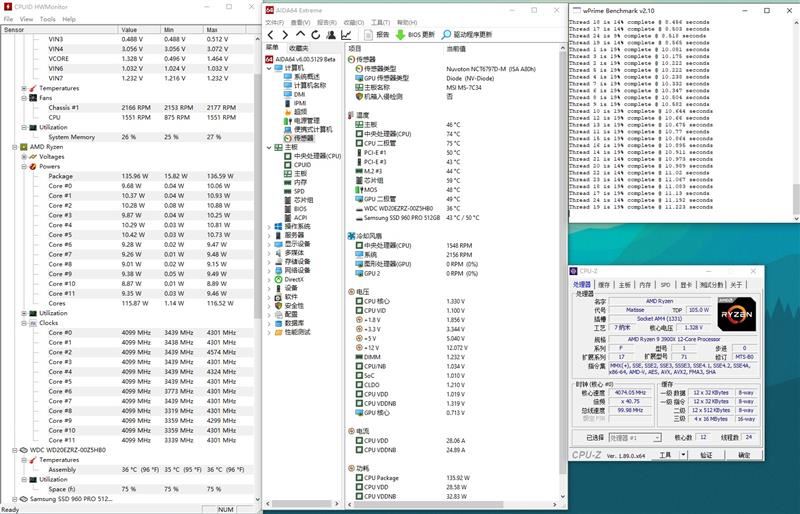Switch to the 收藏夹 tab in AIDA64

[298, 48]
